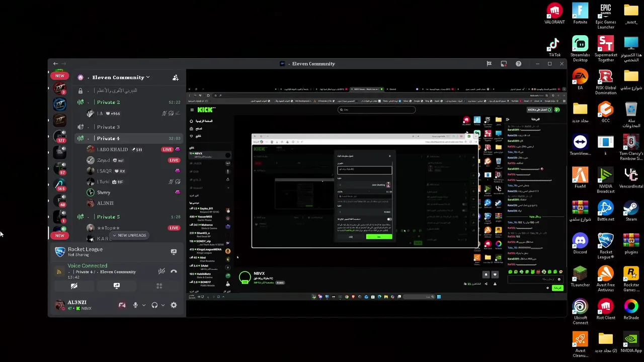Open the inbox icon in Discord title bar
The height and width of the screenshot is (362, 644).
[504, 64]
